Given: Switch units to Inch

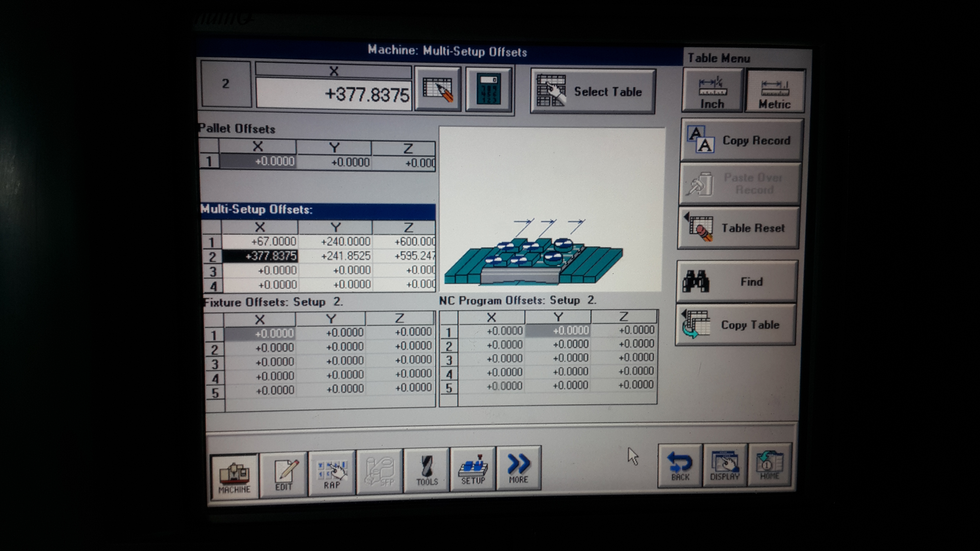Looking at the screenshot, I should 712,91.
